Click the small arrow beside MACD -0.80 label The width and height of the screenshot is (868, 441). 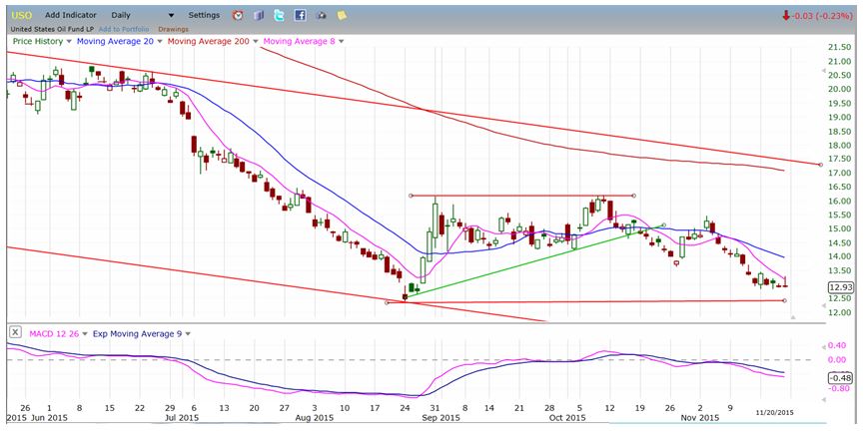coord(824,399)
